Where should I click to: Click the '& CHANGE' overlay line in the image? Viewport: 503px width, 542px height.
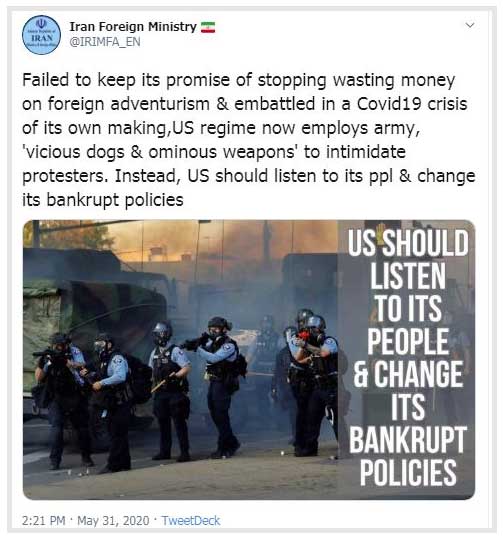[x=408, y=374]
